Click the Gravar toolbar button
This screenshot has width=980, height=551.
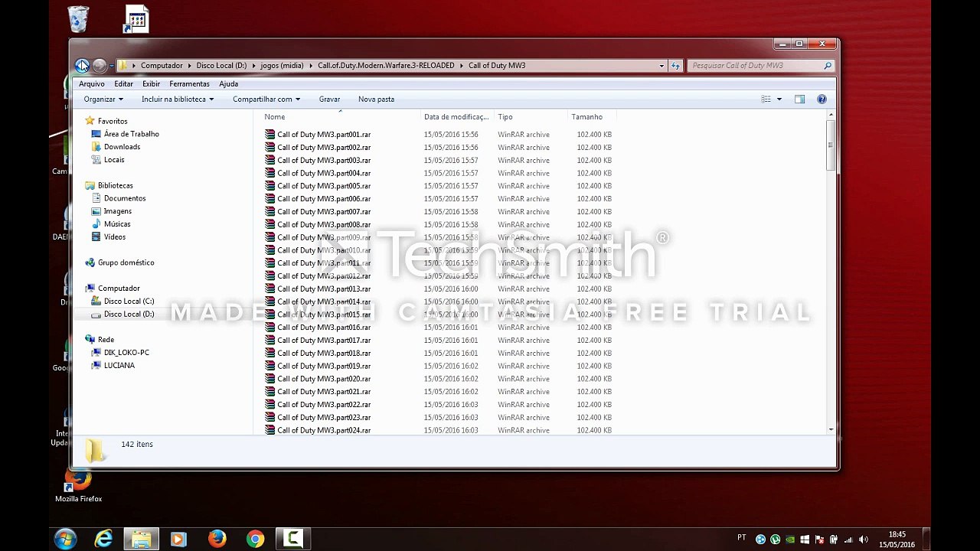tap(329, 99)
